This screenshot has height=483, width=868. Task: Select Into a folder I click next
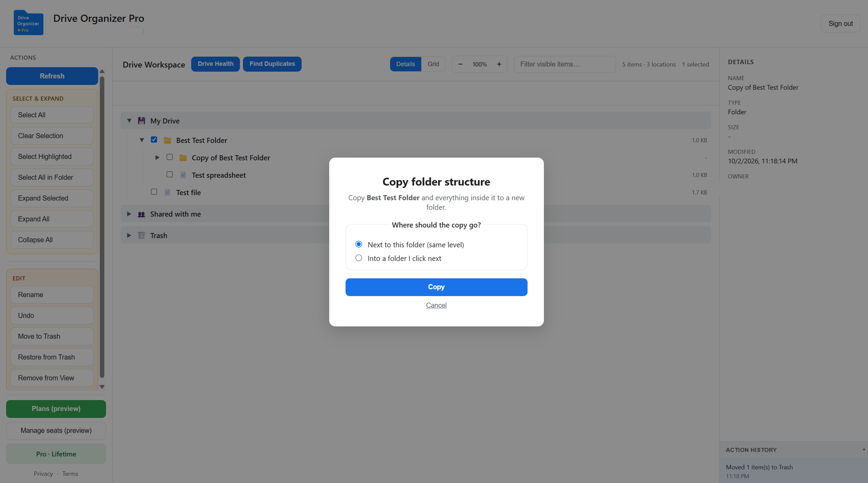(359, 258)
